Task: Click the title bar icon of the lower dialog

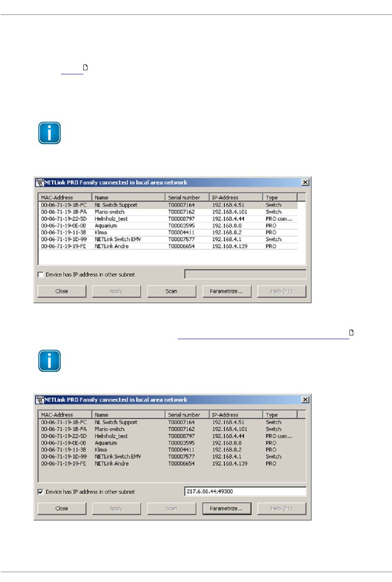Action: [40, 400]
